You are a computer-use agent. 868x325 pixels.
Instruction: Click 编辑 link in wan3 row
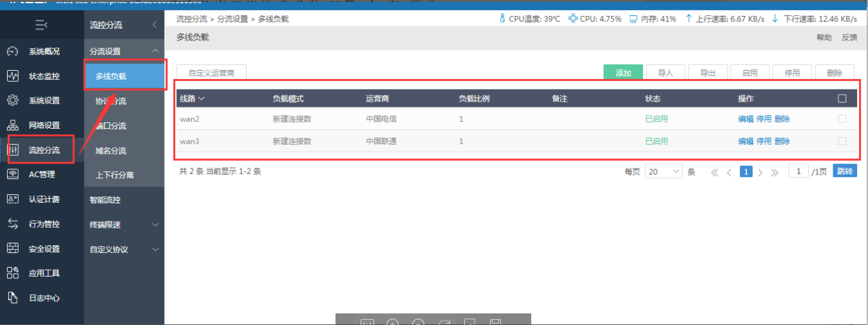(x=746, y=141)
